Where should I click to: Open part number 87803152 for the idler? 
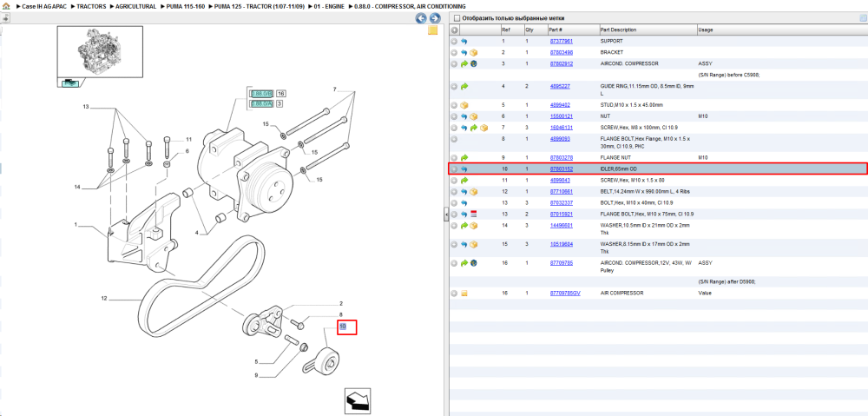(561, 168)
